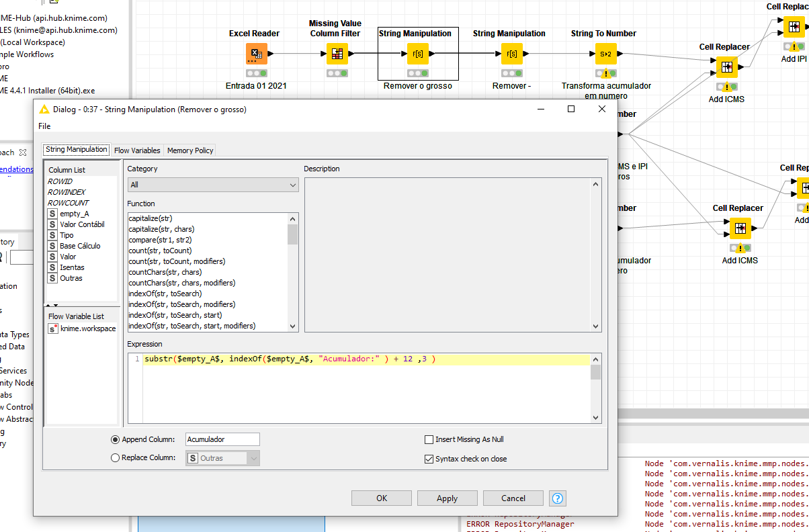Image resolution: width=809 pixels, height=532 pixels.
Task: Click the help question mark icon in dialog
Action: (558, 498)
